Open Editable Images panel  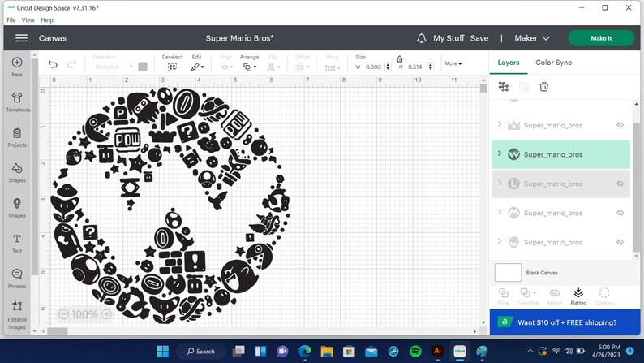tap(17, 315)
